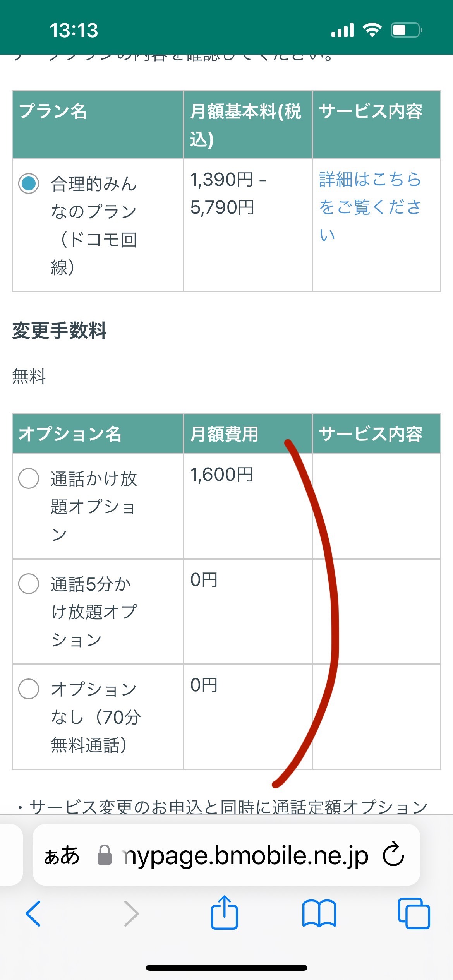Tap the Wi-Fi status icon
This screenshot has width=453, height=980.
(x=372, y=30)
